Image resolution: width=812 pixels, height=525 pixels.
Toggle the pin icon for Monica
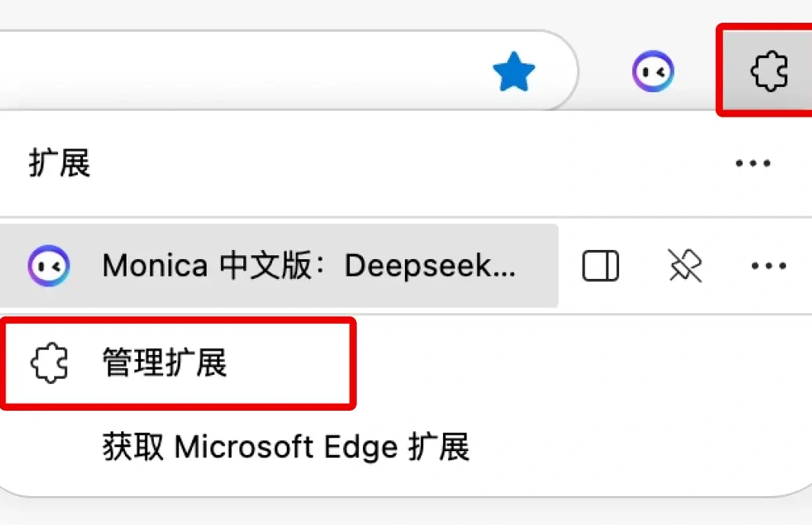pyautogui.click(x=685, y=266)
